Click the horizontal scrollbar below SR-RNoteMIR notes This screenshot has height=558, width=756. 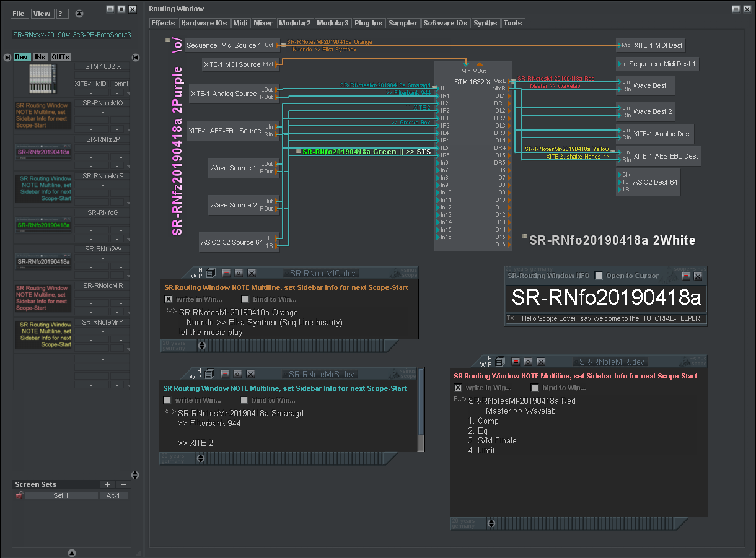click(582, 523)
